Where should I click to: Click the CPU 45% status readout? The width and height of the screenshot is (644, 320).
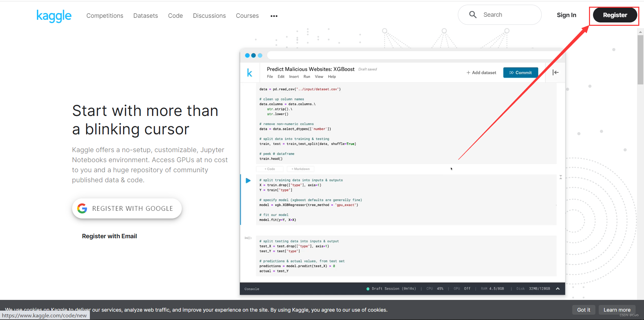point(435,289)
